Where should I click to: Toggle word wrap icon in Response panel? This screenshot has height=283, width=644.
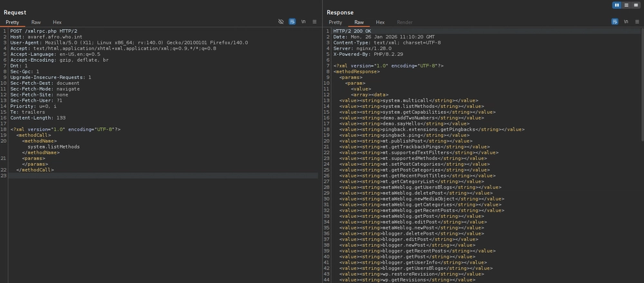coord(615,22)
